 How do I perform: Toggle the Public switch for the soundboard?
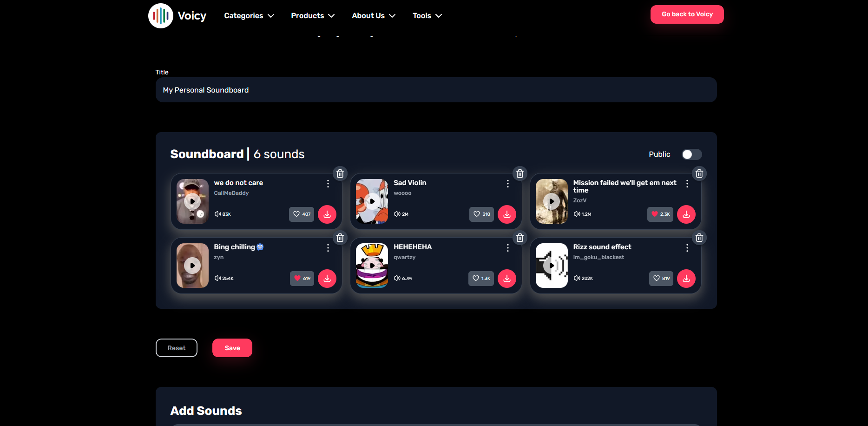(x=691, y=154)
